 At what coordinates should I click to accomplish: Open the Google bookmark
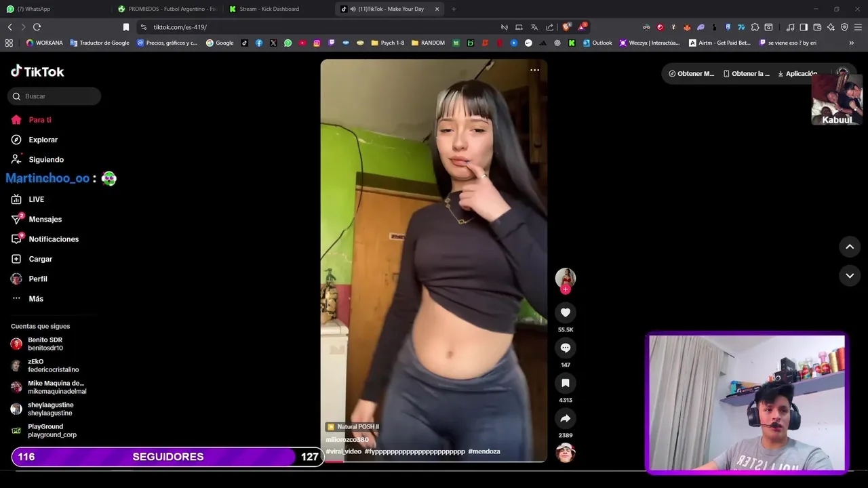click(x=220, y=43)
